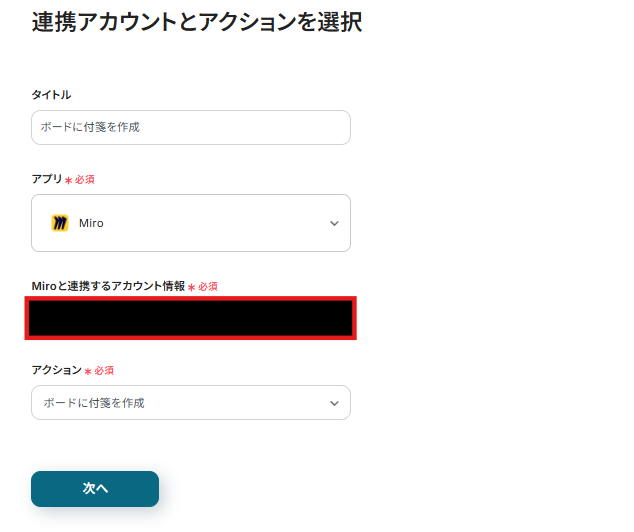Click the Miro logo icon

coord(60,223)
